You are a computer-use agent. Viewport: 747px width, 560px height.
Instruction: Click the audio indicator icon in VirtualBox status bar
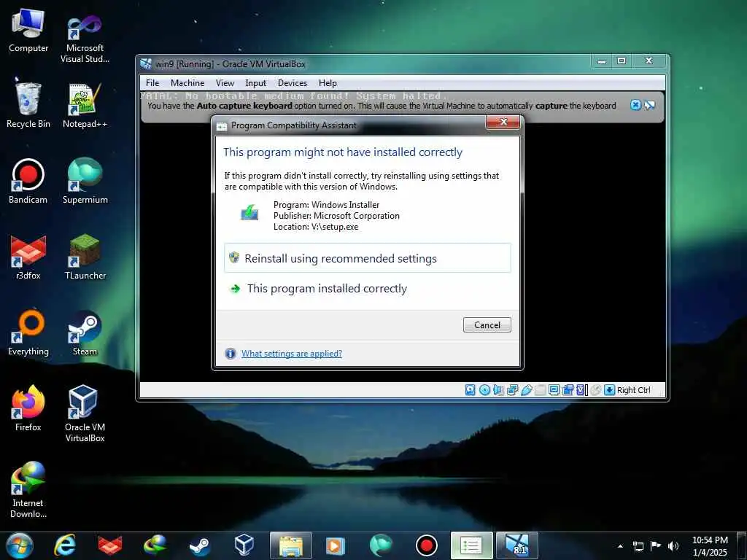498,390
